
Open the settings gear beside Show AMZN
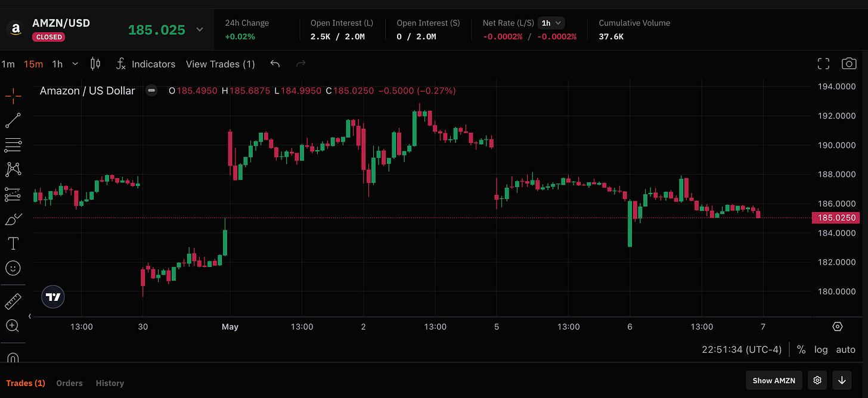pos(817,380)
